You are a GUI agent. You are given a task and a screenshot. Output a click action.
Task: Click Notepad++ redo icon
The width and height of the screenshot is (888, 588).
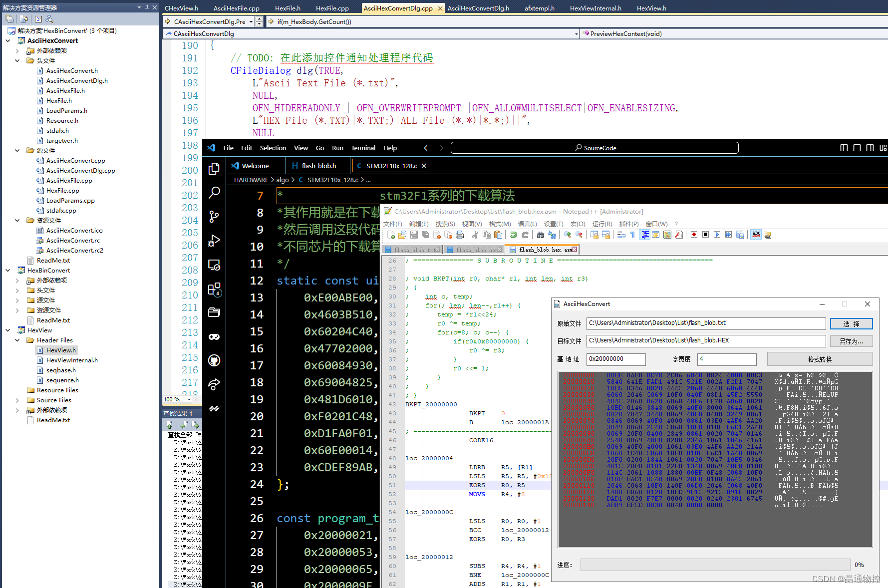coord(525,235)
